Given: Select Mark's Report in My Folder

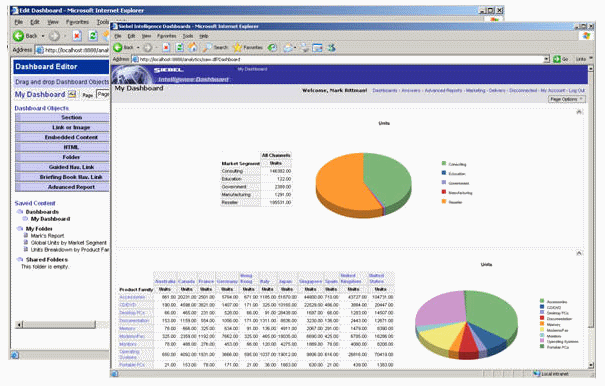Looking at the screenshot, I should [x=47, y=235].
